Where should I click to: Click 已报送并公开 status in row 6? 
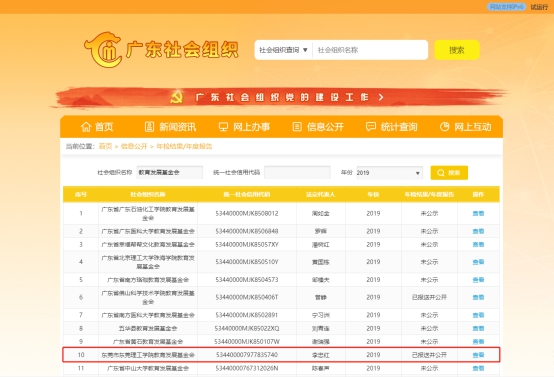[x=429, y=298]
